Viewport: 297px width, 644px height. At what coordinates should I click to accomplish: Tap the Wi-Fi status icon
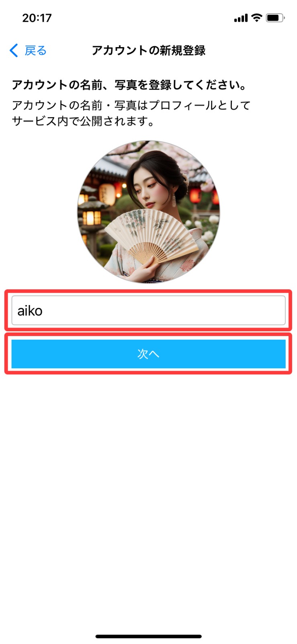(x=256, y=18)
